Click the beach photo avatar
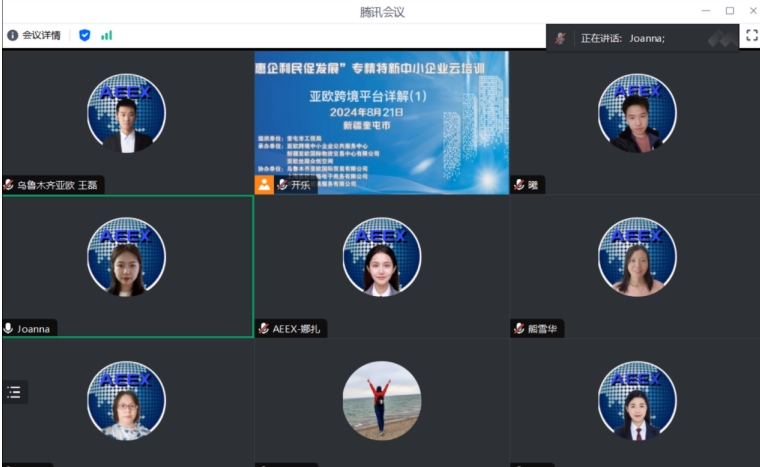Image resolution: width=760 pixels, height=467 pixels. 381,400
